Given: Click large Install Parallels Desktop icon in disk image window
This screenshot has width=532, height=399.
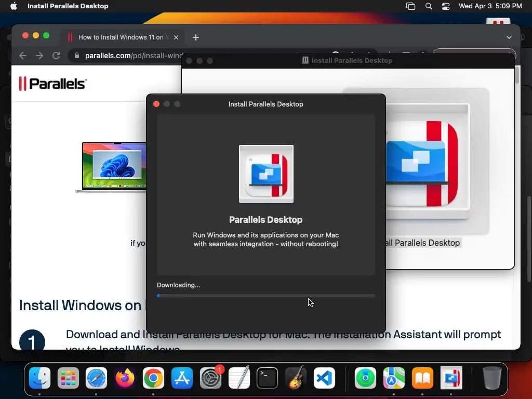Looking at the screenshot, I should pos(428,162).
